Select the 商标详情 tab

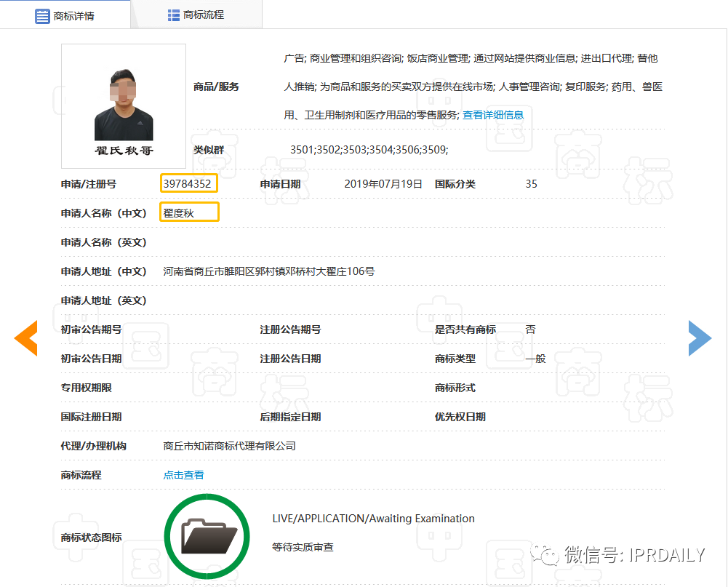coord(73,15)
